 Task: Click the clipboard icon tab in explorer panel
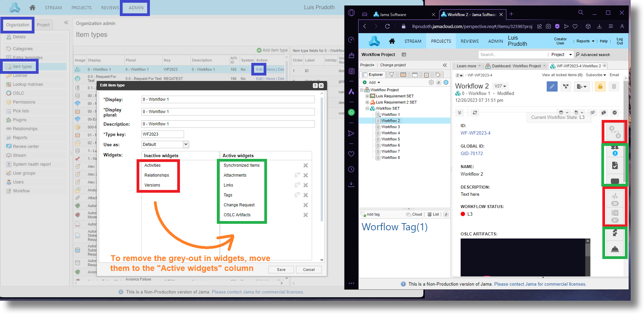426,74
